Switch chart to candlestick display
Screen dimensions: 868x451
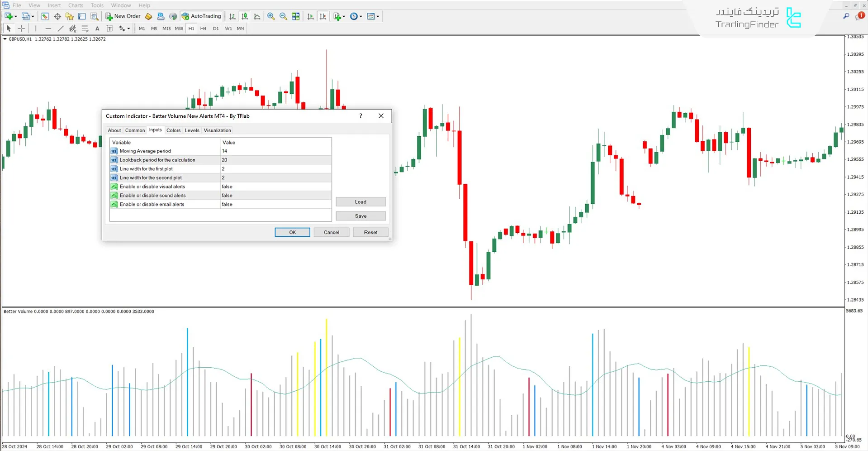[x=245, y=16]
